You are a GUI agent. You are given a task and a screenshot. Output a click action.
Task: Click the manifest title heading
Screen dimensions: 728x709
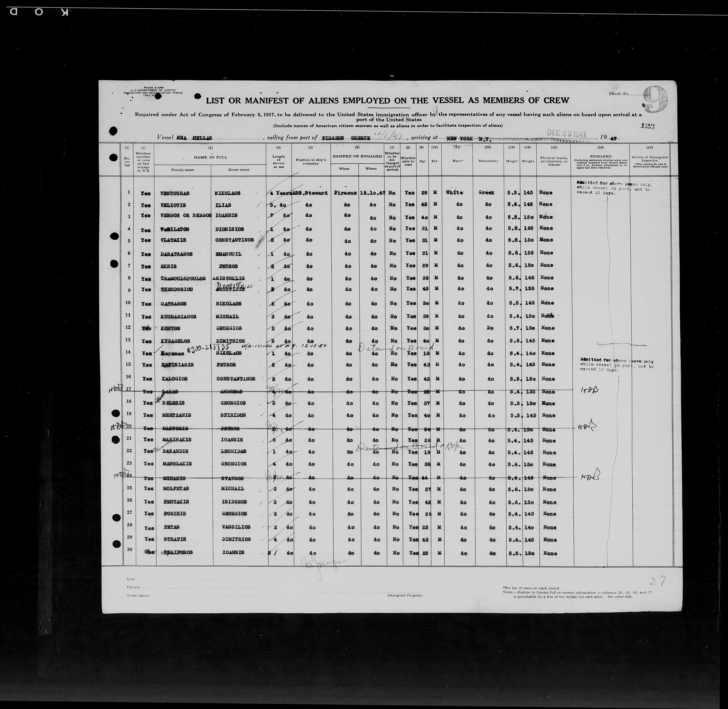click(x=388, y=101)
